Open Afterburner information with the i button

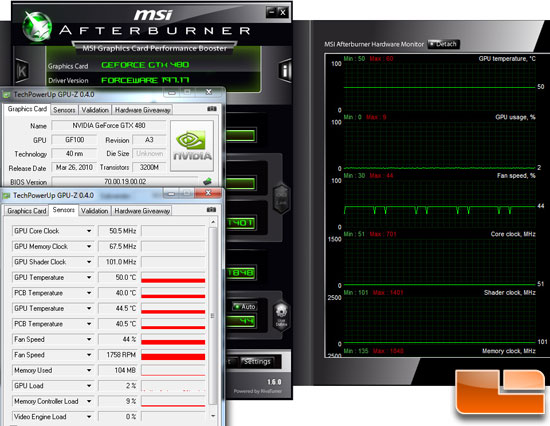click(x=285, y=70)
